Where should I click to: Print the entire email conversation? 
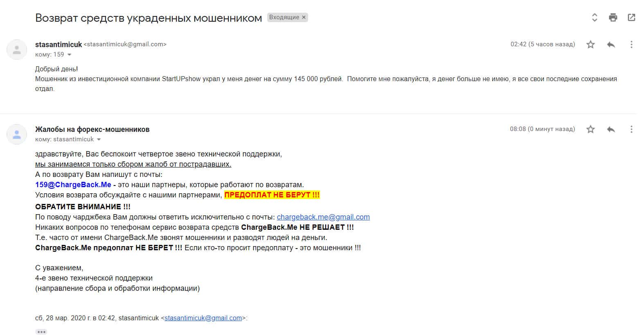(613, 18)
